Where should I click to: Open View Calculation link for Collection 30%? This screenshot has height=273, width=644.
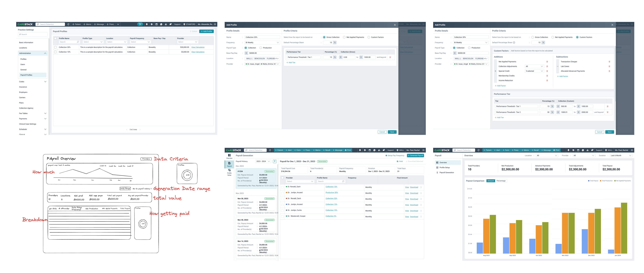198,47
